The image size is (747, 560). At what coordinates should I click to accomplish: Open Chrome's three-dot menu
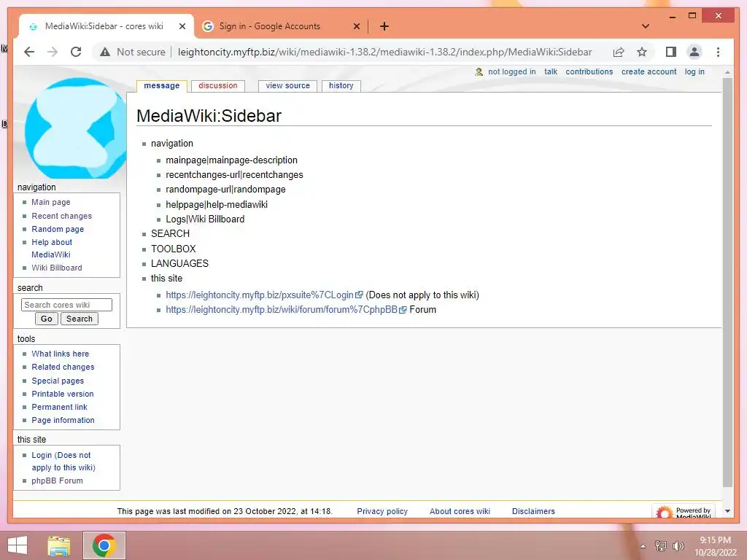[x=718, y=52]
